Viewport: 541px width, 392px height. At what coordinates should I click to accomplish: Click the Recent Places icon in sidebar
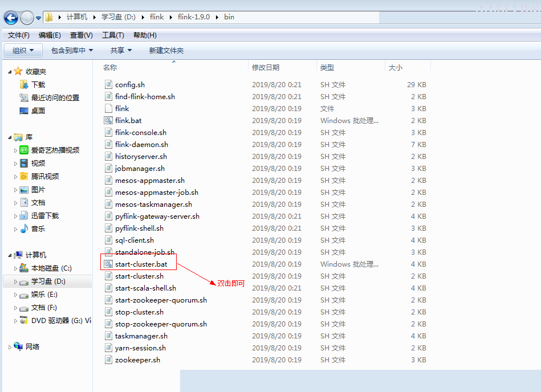24,97
